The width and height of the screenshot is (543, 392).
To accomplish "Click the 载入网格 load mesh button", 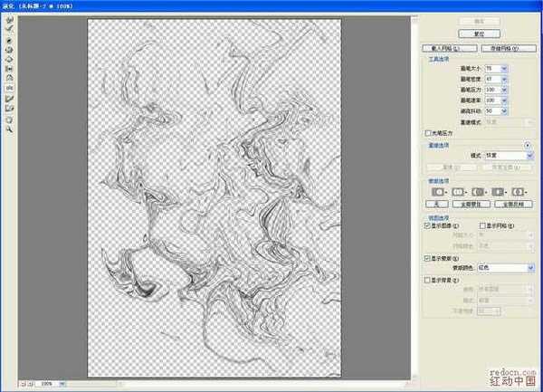I will [447, 48].
